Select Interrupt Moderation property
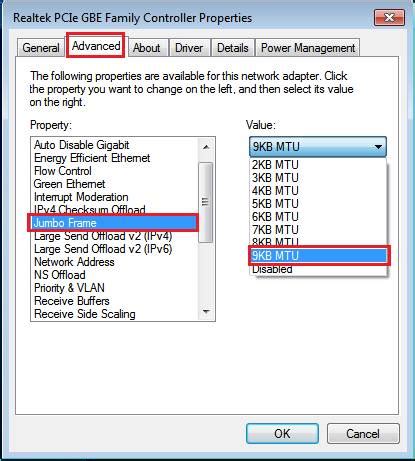The image size is (415, 461). 115,197
